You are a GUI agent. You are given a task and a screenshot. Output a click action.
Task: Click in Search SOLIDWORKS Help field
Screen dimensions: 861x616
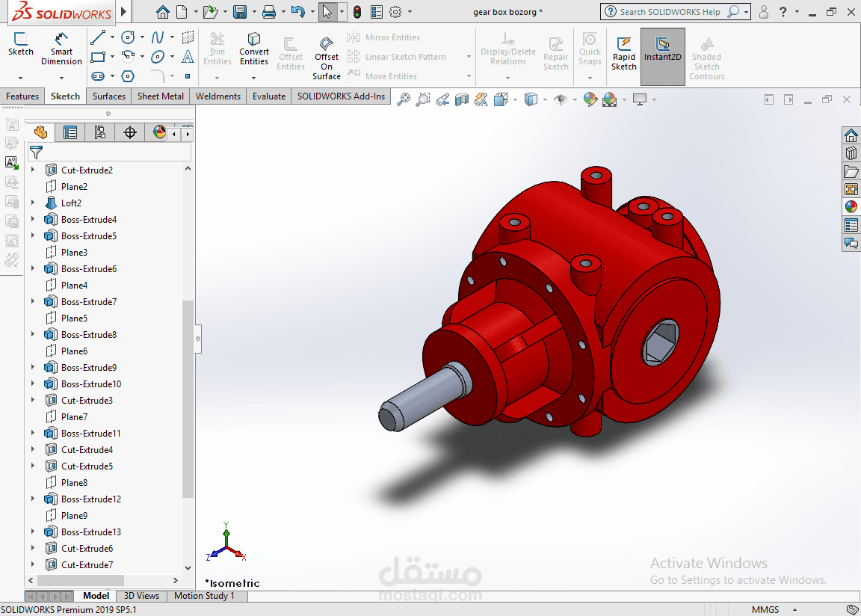tap(670, 11)
